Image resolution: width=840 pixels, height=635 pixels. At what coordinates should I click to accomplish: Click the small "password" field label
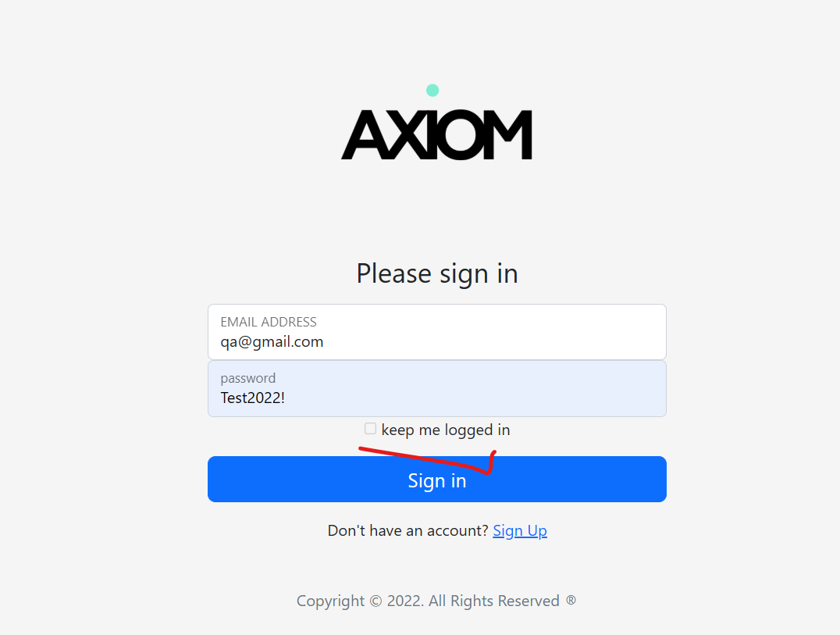tap(247, 378)
